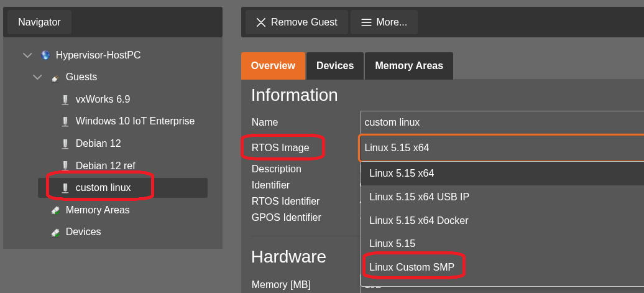This screenshot has height=293, width=644.
Task: Click into the Name input field
Action: point(502,123)
